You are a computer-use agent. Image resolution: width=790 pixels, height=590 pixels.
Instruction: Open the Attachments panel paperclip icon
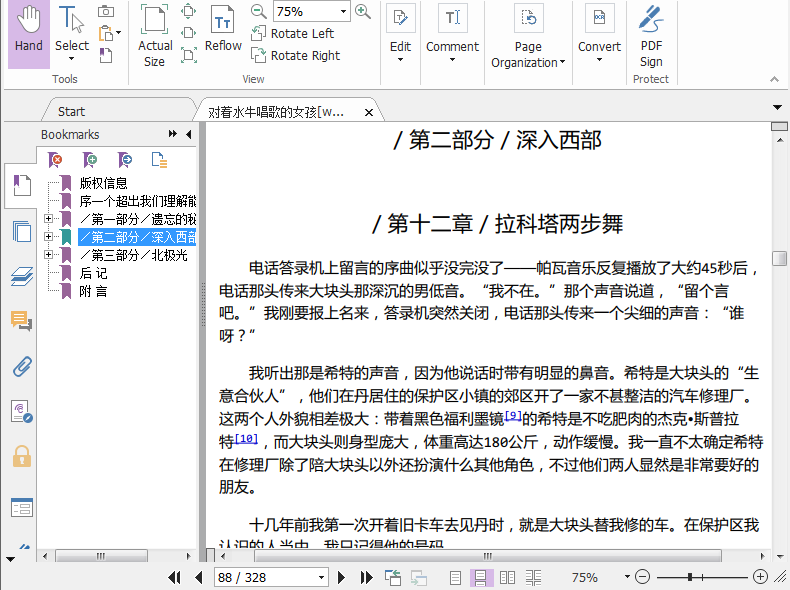tap(21, 366)
